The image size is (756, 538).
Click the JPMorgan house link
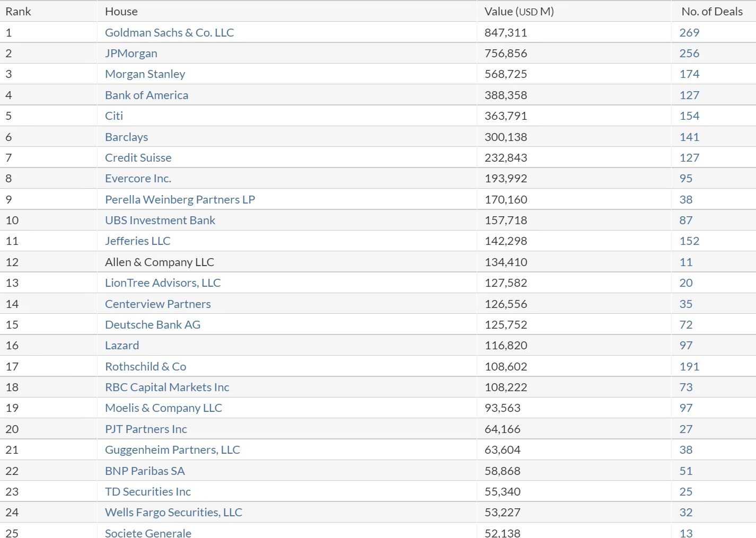(131, 53)
